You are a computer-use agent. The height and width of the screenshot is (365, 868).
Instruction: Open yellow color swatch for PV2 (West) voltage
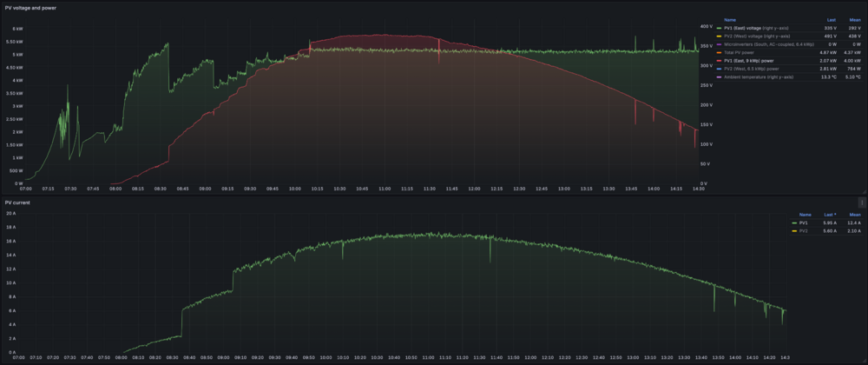click(719, 36)
